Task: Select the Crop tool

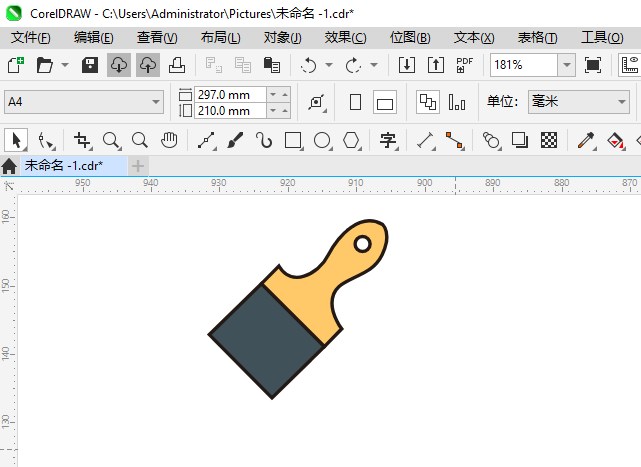Action: pos(82,141)
